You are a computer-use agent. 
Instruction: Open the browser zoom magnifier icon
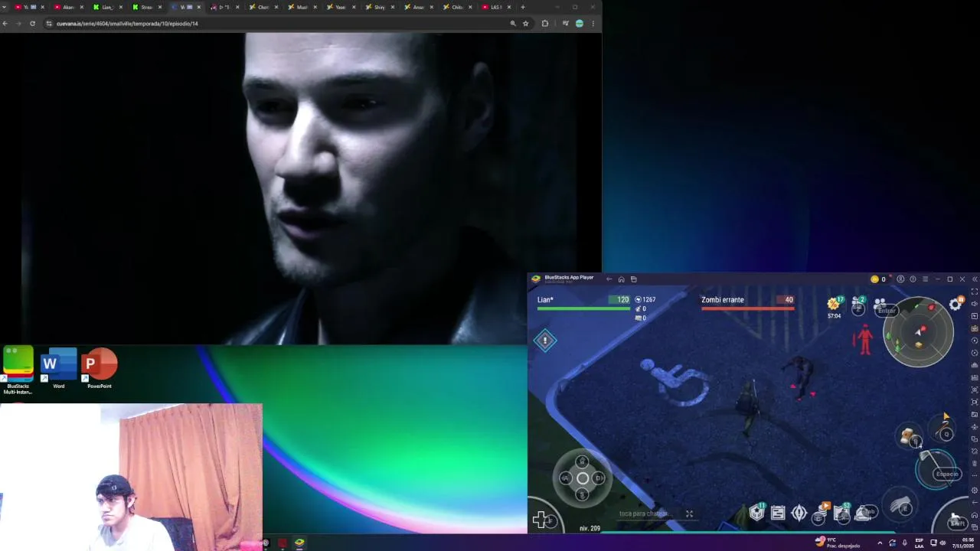pyautogui.click(x=513, y=24)
